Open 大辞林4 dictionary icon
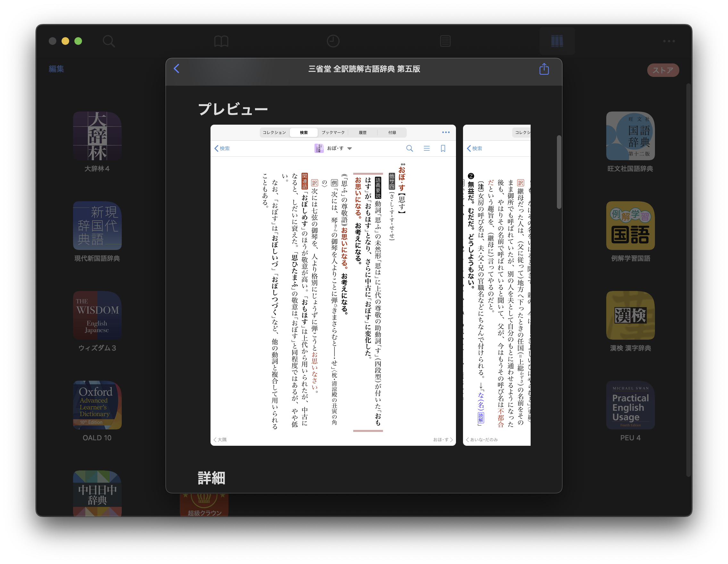This screenshot has height=564, width=728. pyautogui.click(x=97, y=136)
